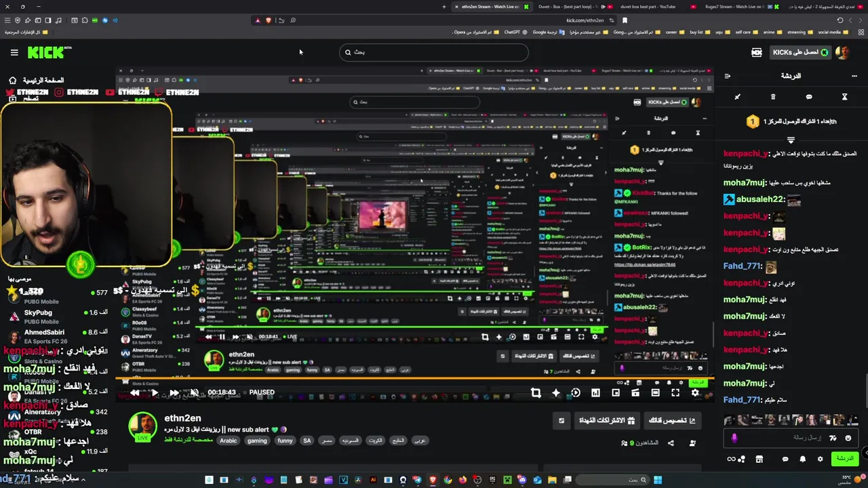Click the purple microphone icon in chat
The width and height of the screenshot is (868, 488).
click(x=734, y=438)
